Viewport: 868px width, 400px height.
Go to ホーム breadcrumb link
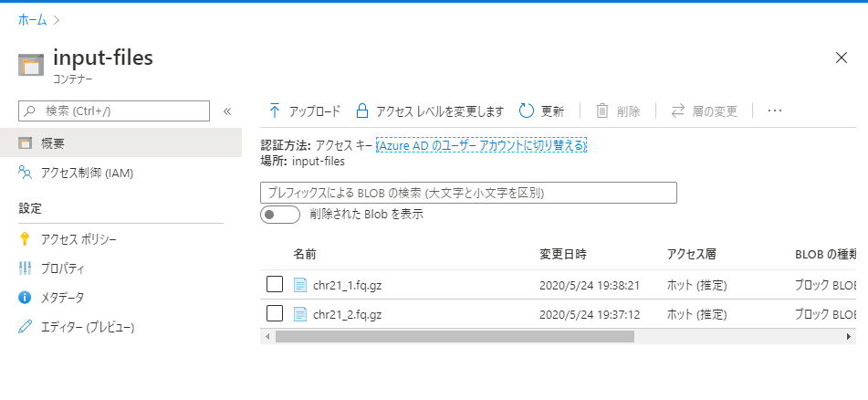pos(32,20)
